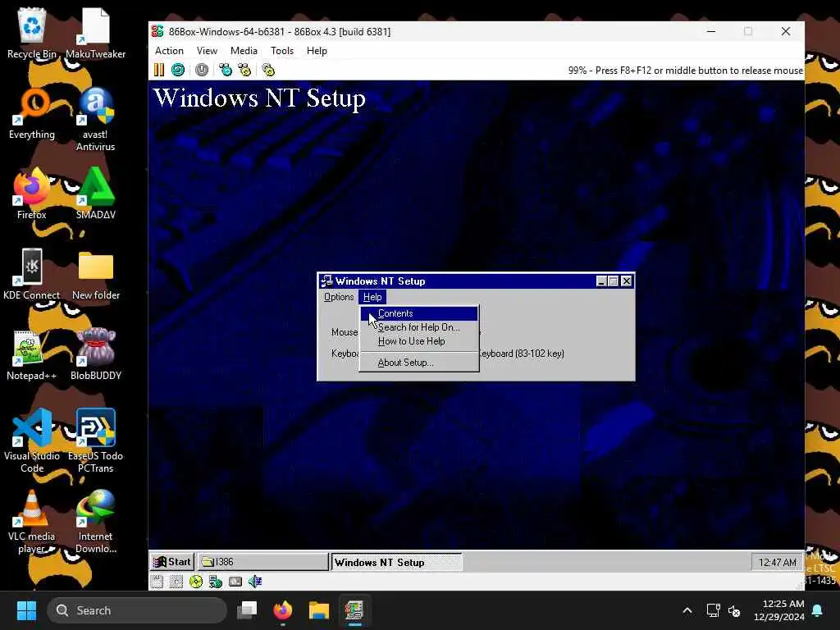
Task: Click the second floppy drive status icon
Action: pyautogui.click(x=176, y=582)
